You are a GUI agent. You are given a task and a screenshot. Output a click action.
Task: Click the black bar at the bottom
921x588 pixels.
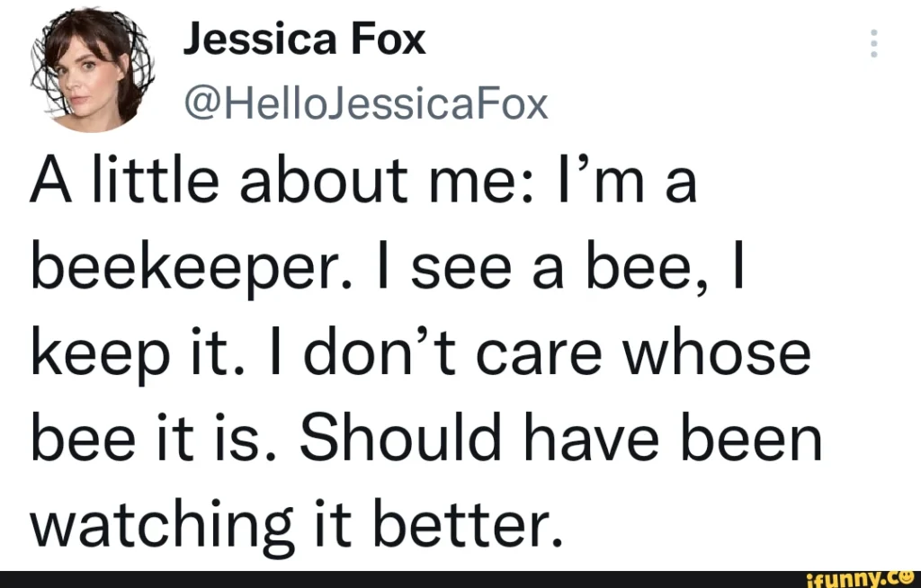(460, 579)
